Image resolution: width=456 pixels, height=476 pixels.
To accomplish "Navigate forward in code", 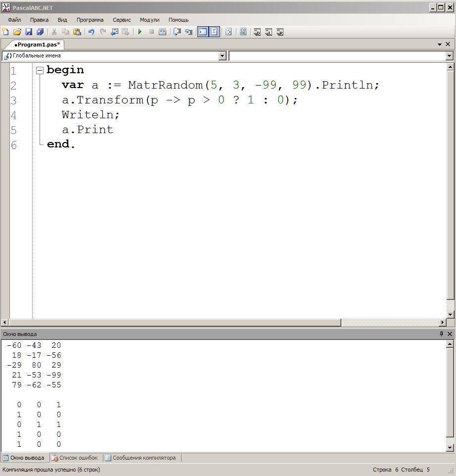I will (125, 32).
